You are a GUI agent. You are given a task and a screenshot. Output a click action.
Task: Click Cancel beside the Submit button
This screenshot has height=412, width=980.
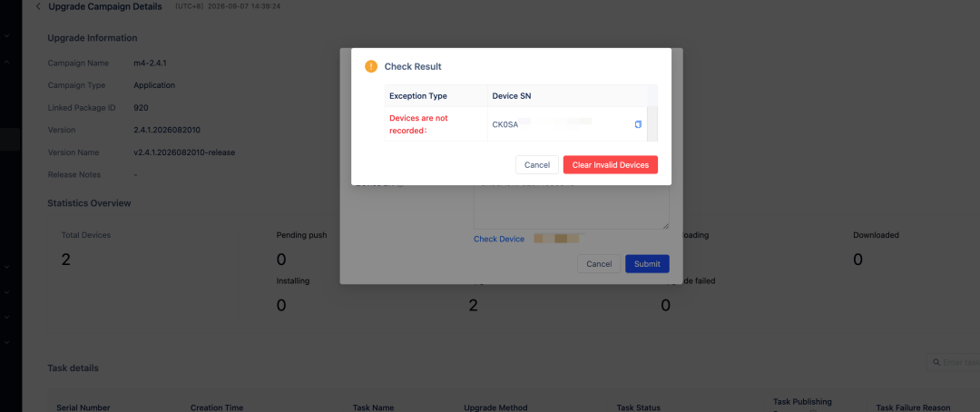click(599, 264)
